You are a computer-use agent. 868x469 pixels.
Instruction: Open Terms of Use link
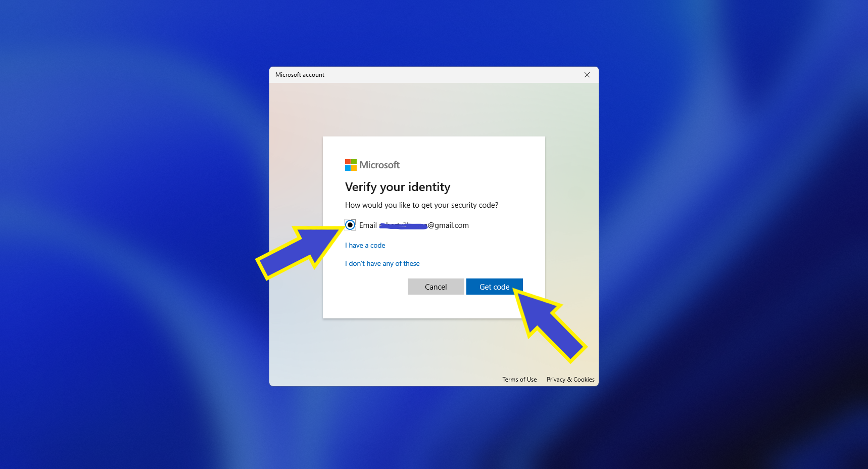(x=519, y=380)
